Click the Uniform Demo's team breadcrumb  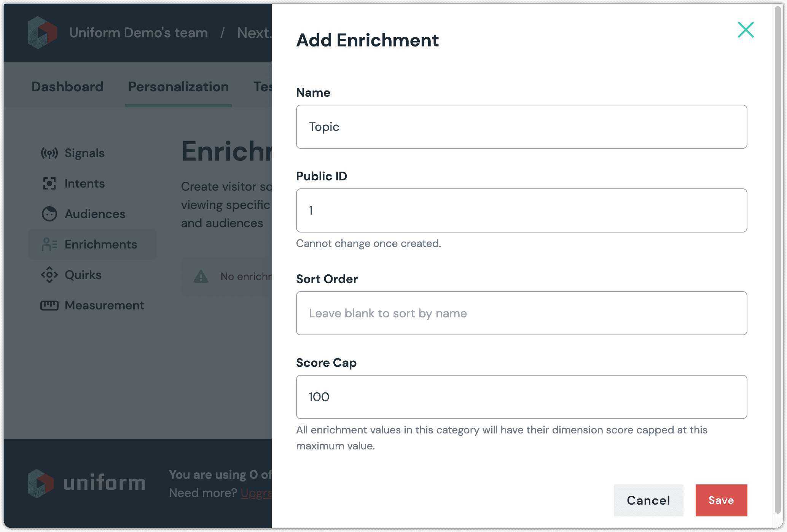point(138,33)
